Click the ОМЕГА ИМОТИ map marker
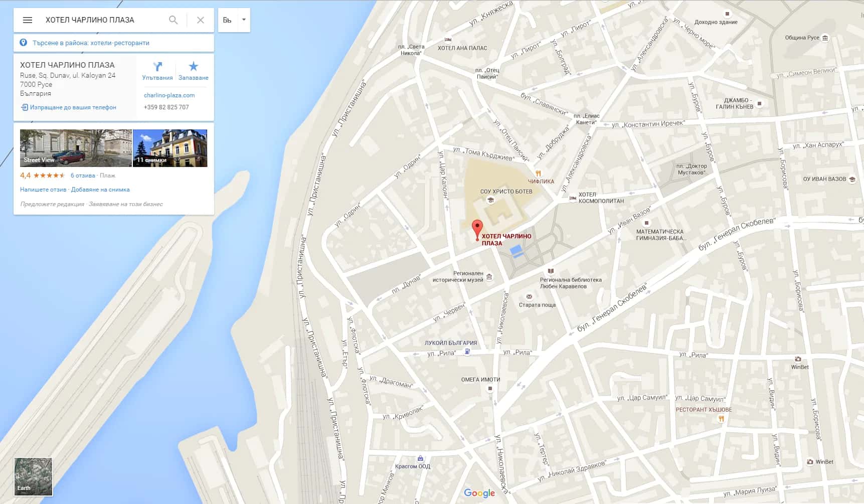Viewport: 864px width, 504px height. click(490, 389)
